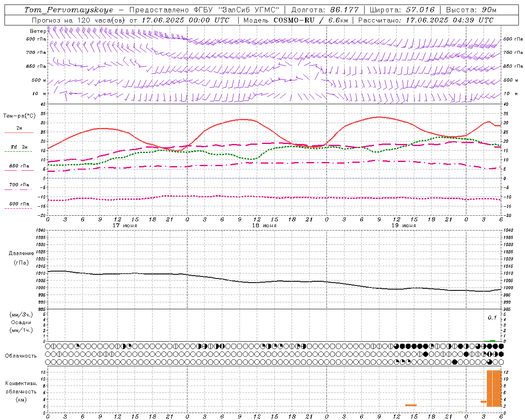Click the 700 гПа temperature legend entry

pos(19,185)
